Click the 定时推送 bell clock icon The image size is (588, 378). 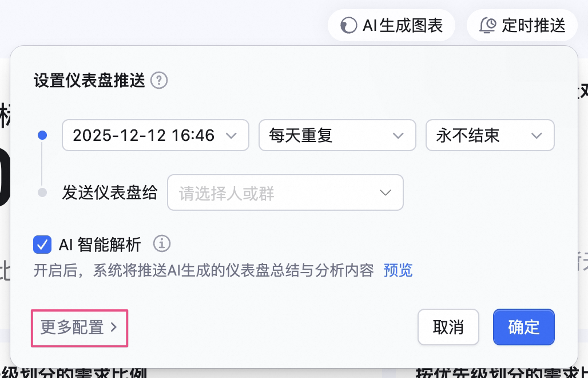pos(488,25)
